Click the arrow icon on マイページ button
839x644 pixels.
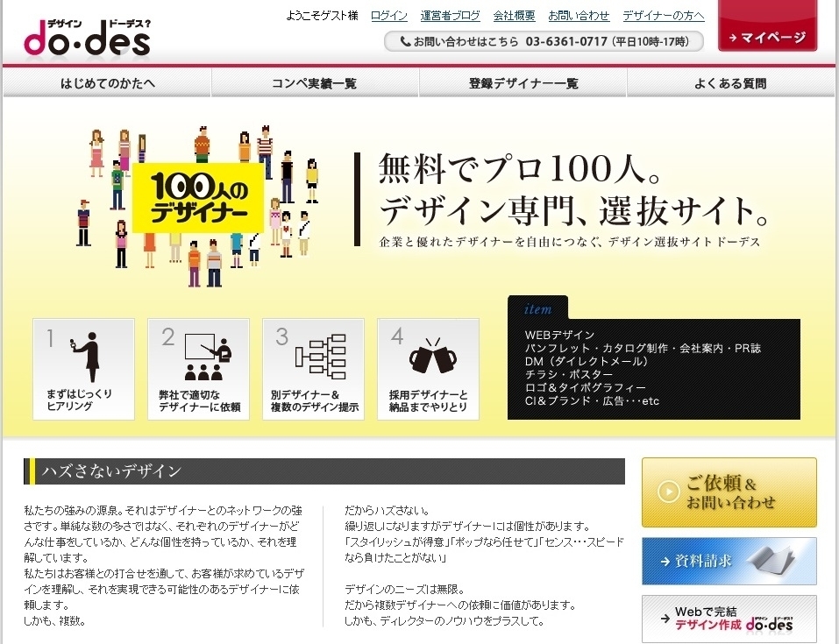coord(733,38)
